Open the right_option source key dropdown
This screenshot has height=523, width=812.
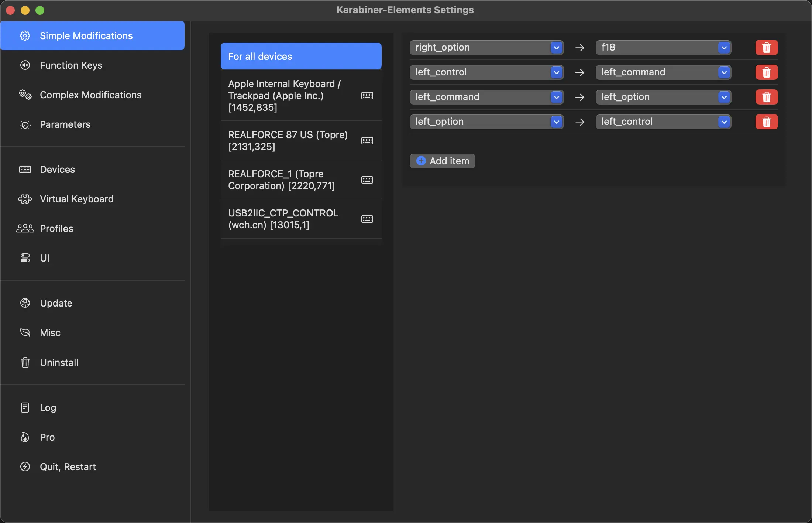click(486, 47)
